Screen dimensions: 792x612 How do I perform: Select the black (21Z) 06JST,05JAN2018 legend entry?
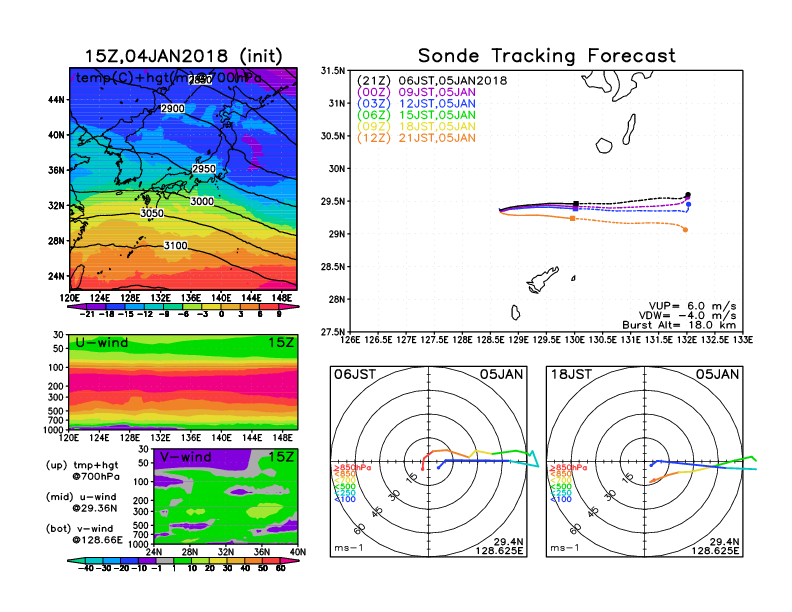pos(432,81)
